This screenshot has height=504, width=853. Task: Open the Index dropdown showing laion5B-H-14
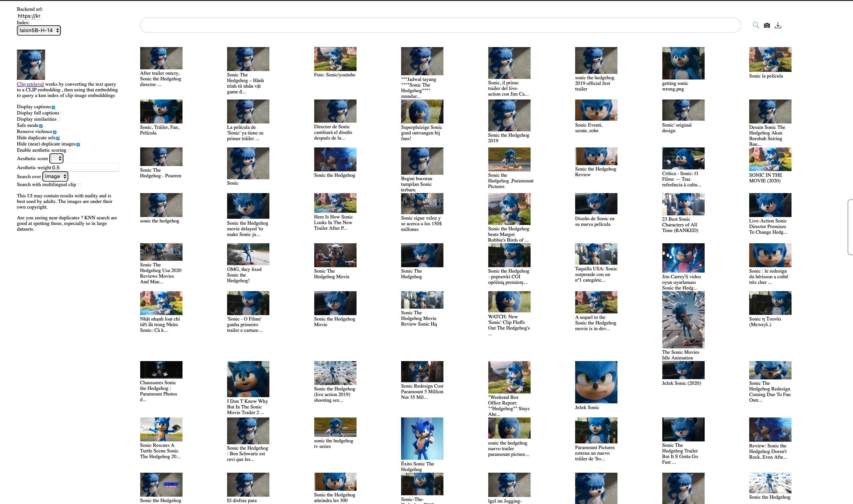pos(39,30)
